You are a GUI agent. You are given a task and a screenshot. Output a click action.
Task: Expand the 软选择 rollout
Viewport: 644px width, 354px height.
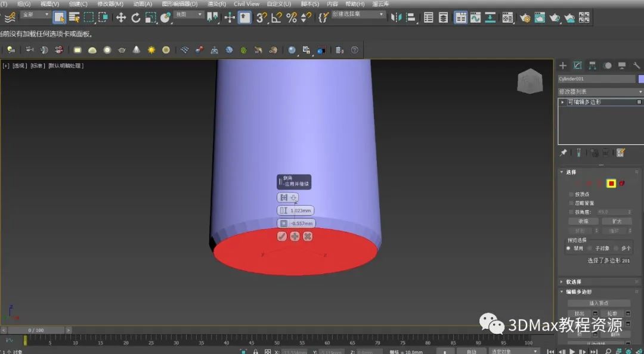click(x=573, y=282)
